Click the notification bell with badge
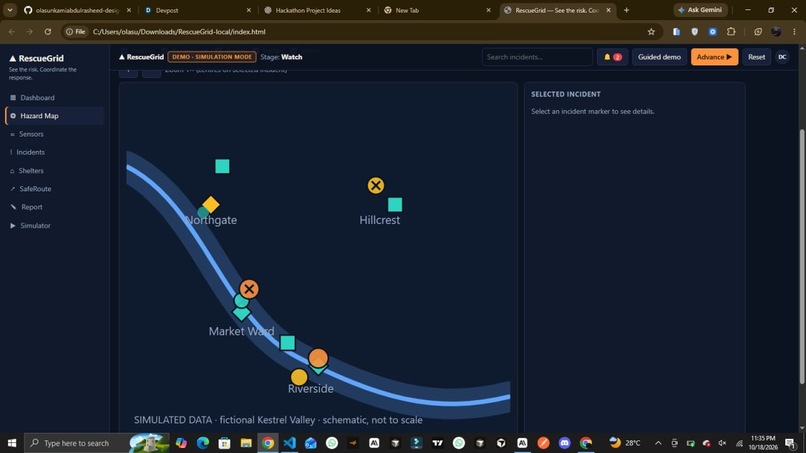This screenshot has width=806, height=453. (612, 57)
